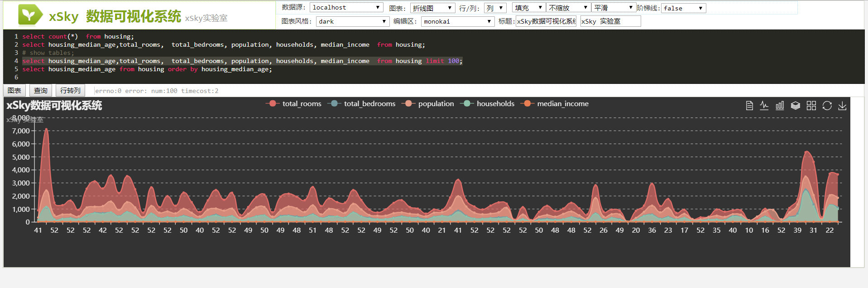Expand the 填充 fill dropdown
This screenshot has width=868, height=288.
(x=529, y=8)
